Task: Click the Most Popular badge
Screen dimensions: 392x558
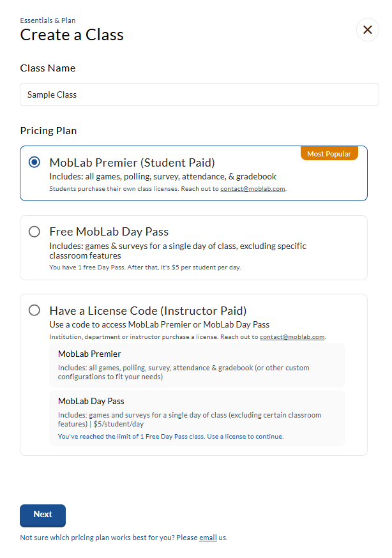Action: click(x=329, y=154)
